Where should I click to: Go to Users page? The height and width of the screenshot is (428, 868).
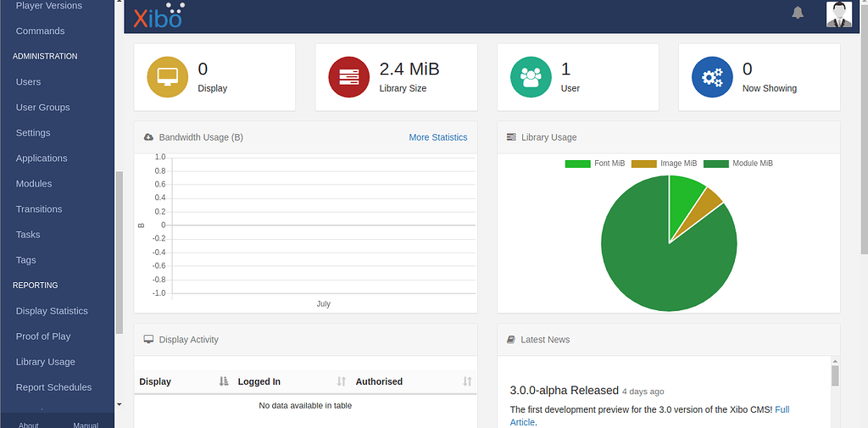(x=28, y=82)
